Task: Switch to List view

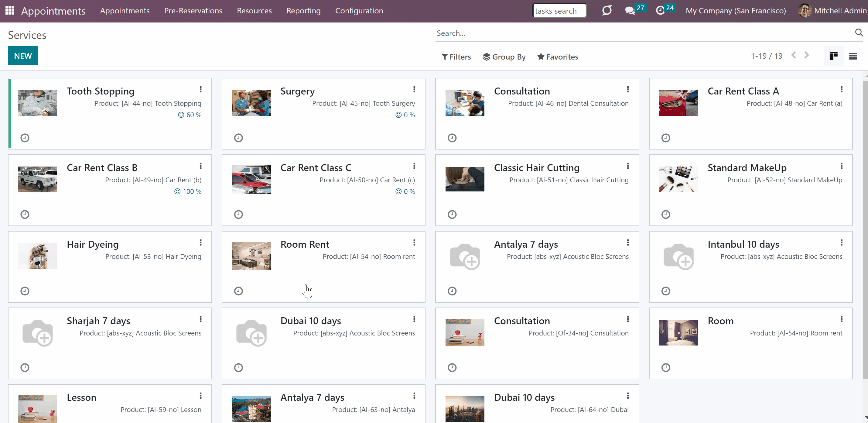Action: [853, 56]
